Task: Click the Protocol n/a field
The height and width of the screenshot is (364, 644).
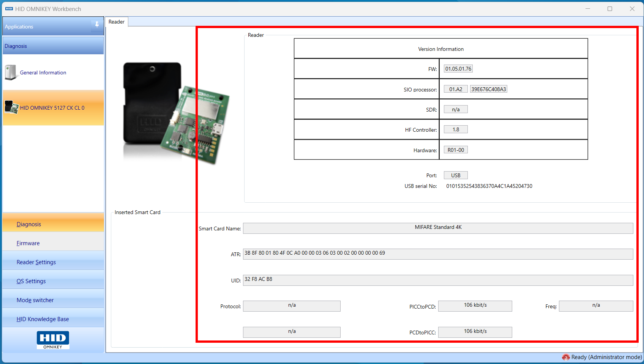Action: pos(292,306)
